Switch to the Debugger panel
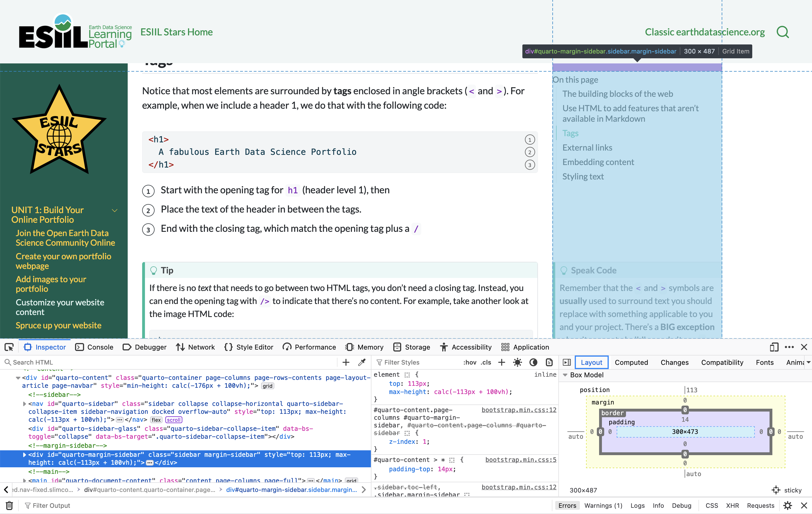812x514 pixels. coord(144,347)
